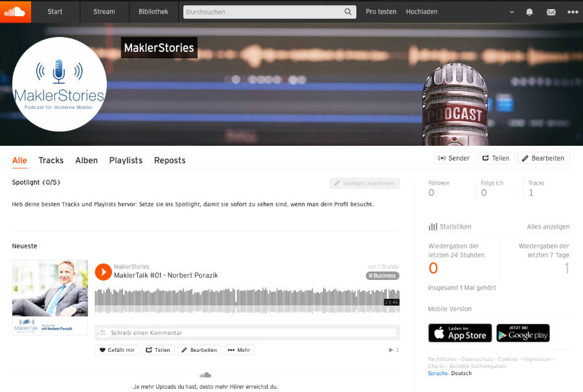Open the messages envelope

(x=551, y=12)
